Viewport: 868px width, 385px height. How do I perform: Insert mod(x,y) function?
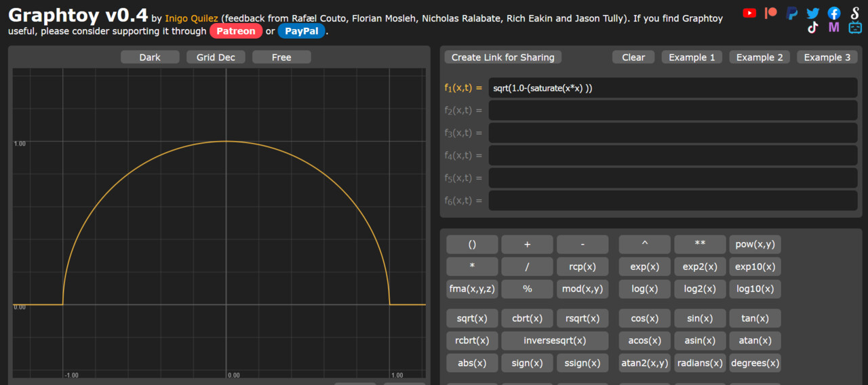(x=583, y=289)
